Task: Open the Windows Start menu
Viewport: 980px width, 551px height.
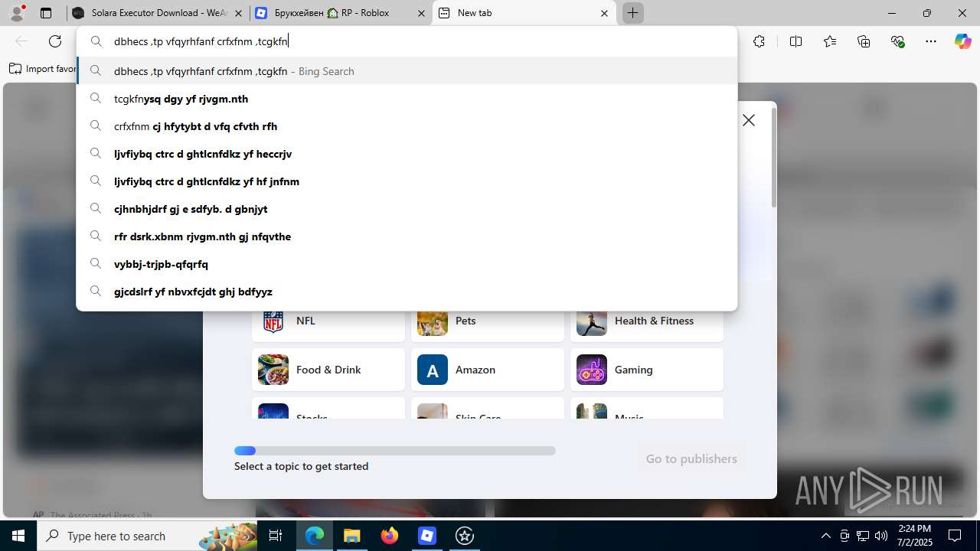Action: point(18,536)
